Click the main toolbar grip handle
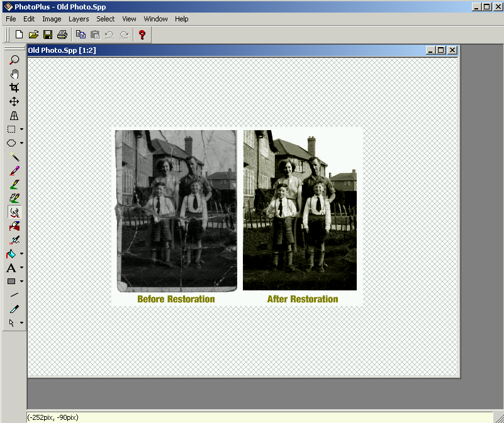This screenshot has height=423, width=504. click(6, 35)
